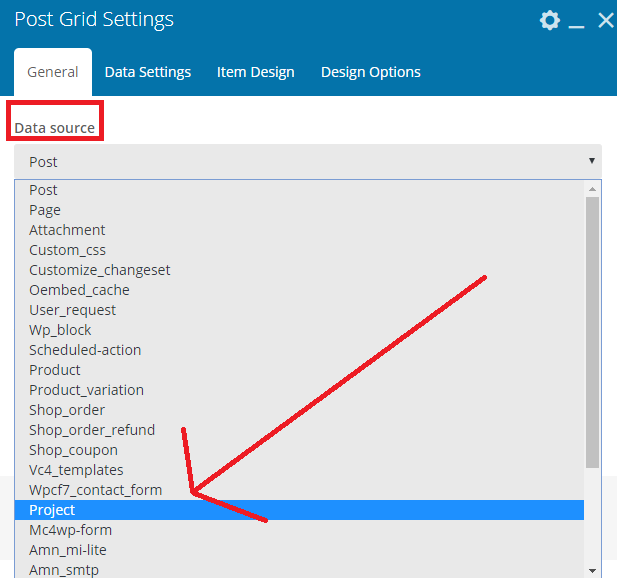Open the Item Design tab
This screenshot has width=617, height=578.
pyautogui.click(x=255, y=72)
